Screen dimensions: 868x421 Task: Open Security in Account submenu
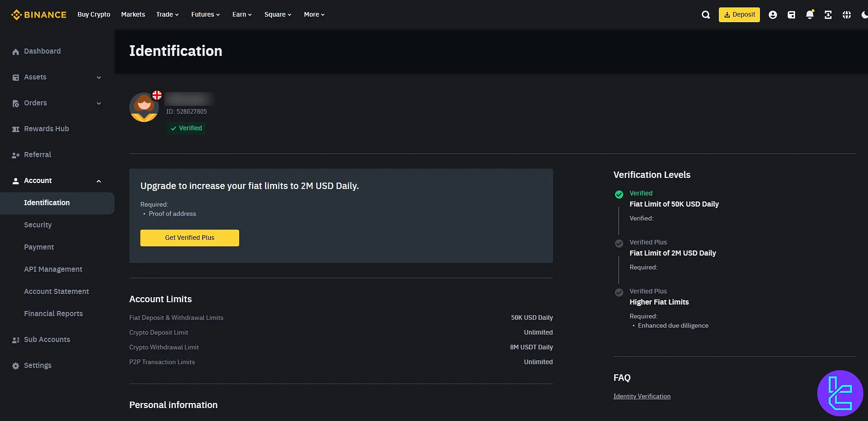[38, 225]
